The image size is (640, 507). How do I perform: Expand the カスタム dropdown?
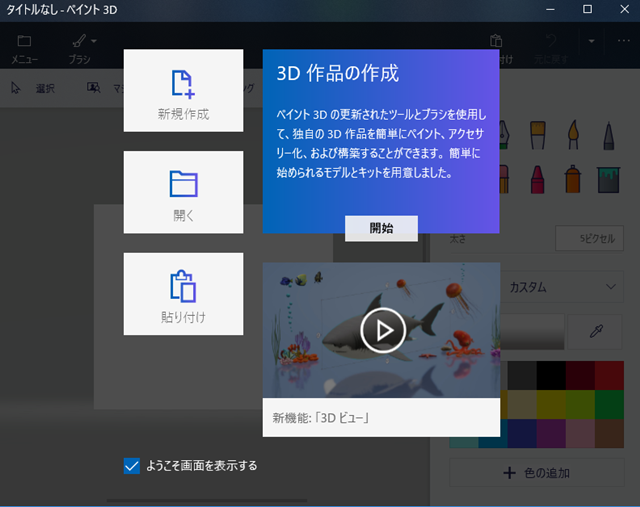562,287
